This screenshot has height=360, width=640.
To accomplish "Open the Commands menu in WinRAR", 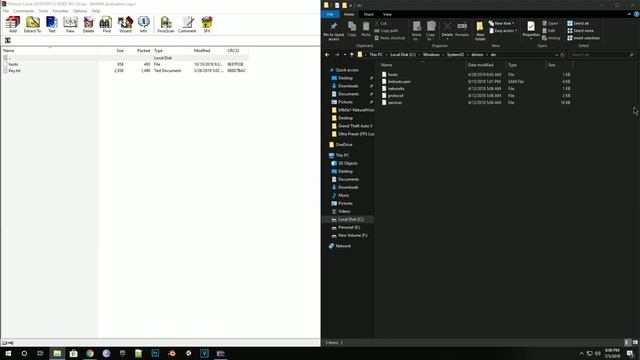I will pyautogui.click(x=24, y=11).
